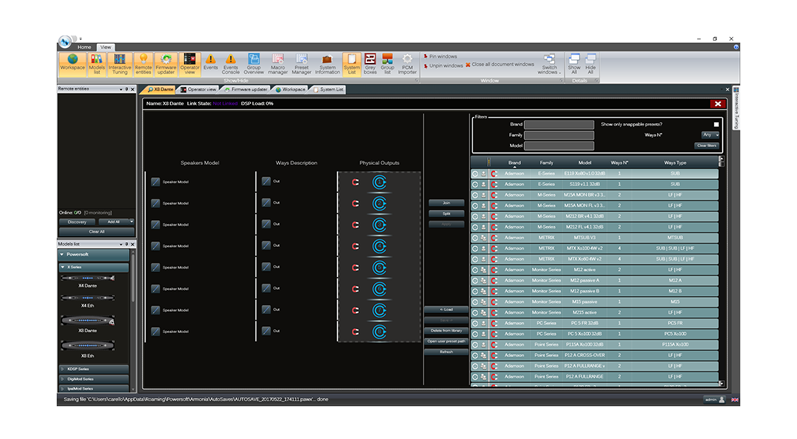Click the Brand filter input field
Screen dimensions: 797x439
tap(559, 124)
